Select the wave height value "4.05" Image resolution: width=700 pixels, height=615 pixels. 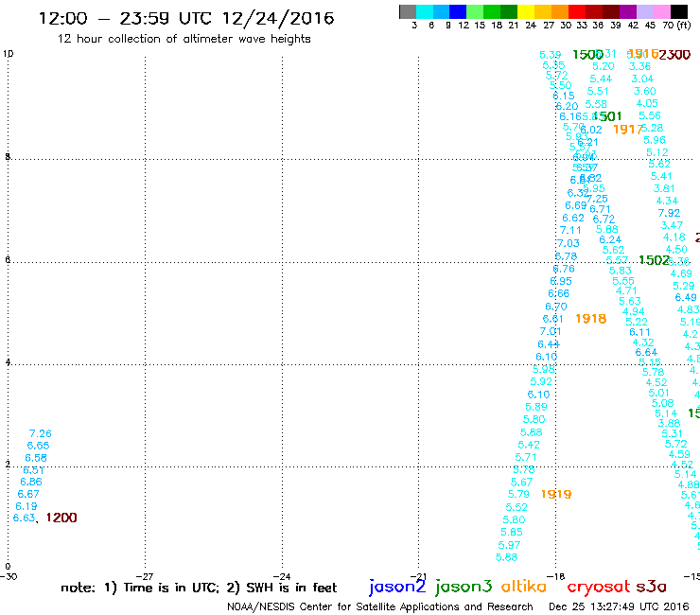point(647,104)
